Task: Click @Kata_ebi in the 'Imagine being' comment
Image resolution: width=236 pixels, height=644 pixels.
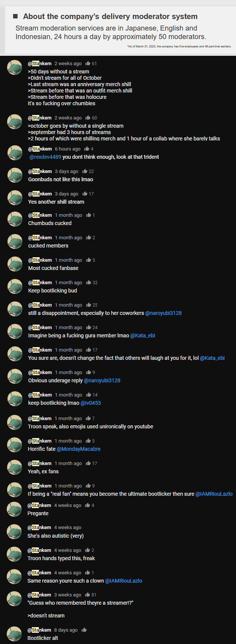Action: [x=142, y=335]
